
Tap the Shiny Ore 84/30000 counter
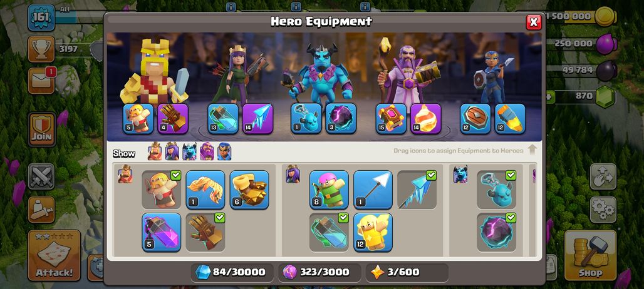[232, 272]
